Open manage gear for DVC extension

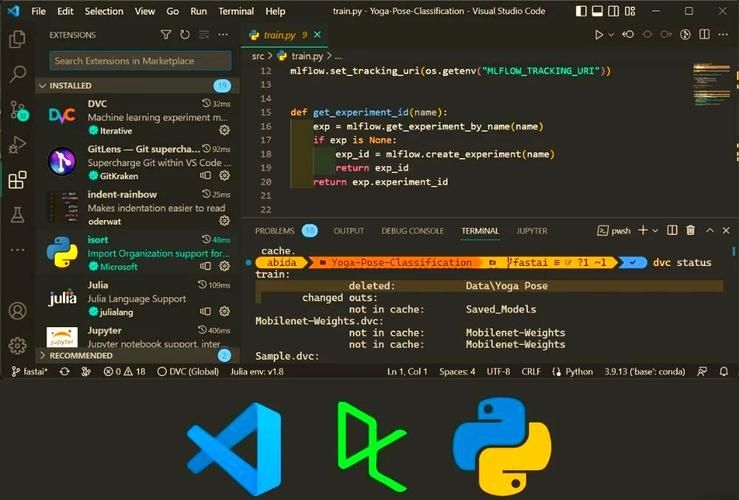tap(224, 131)
